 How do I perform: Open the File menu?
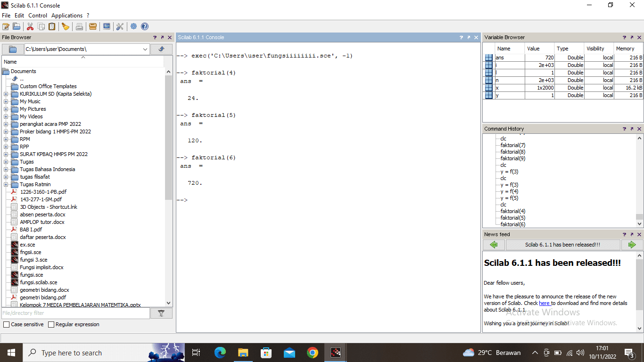[6, 16]
